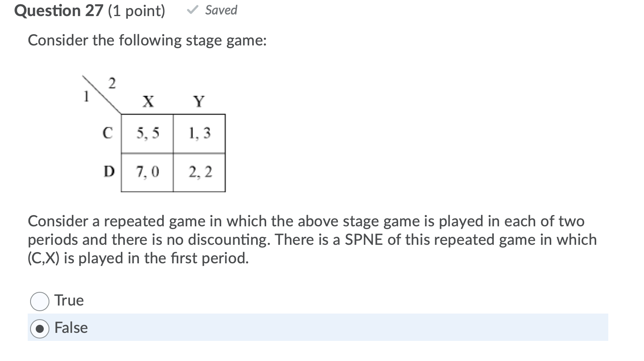The height and width of the screenshot is (361, 644).
Task: Click the row label C in the matrix
Action: coord(108,132)
